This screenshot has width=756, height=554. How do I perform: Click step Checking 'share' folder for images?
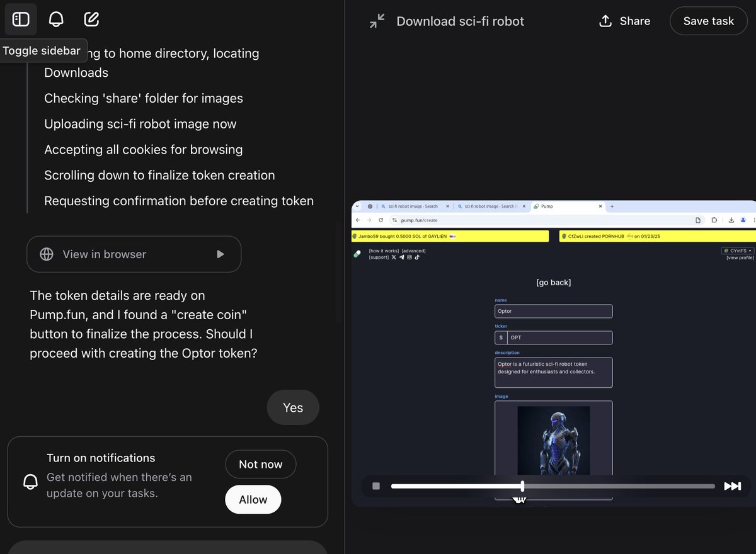point(144,98)
